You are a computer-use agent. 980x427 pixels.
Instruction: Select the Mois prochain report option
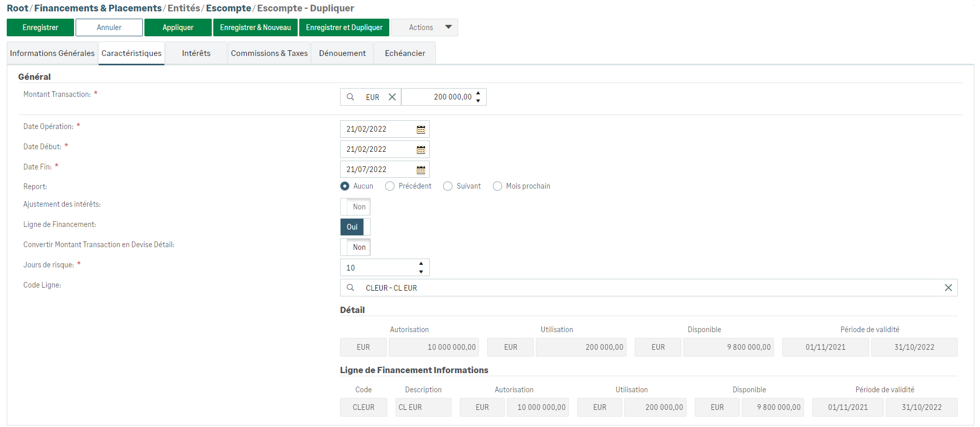[498, 186]
